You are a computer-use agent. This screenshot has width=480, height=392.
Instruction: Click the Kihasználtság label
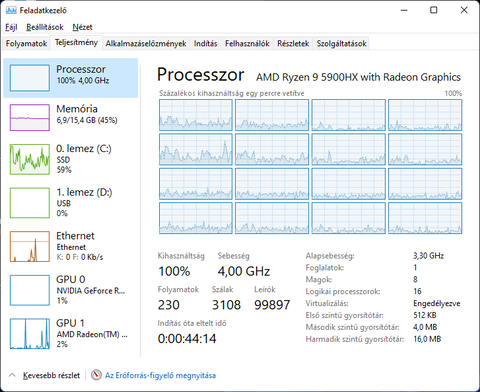click(x=181, y=256)
